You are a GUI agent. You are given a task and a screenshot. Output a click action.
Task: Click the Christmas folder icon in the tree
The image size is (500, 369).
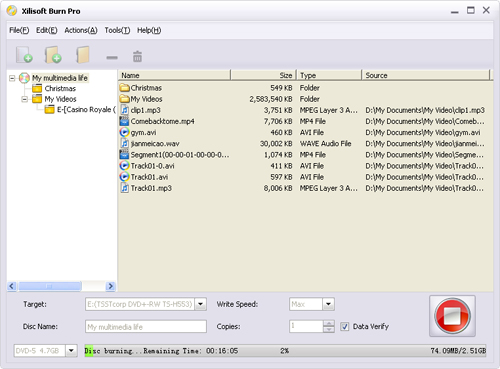tap(37, 88)
